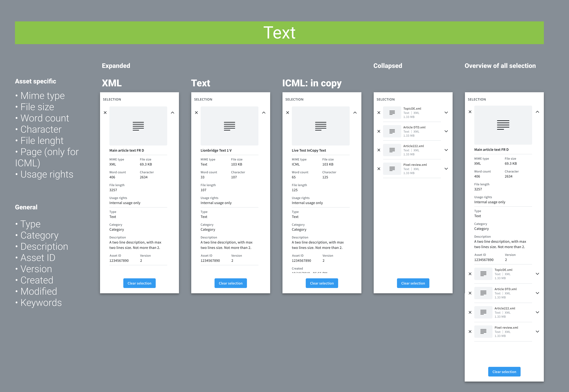The width and height of the screenshot is (569, 392).
Task: Click the Asset ID value 1234567890 on the Text card
Action: (210, 261)
